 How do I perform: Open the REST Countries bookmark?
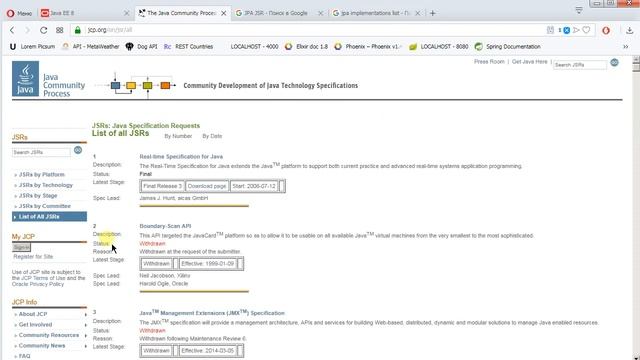tap(189, 47)
